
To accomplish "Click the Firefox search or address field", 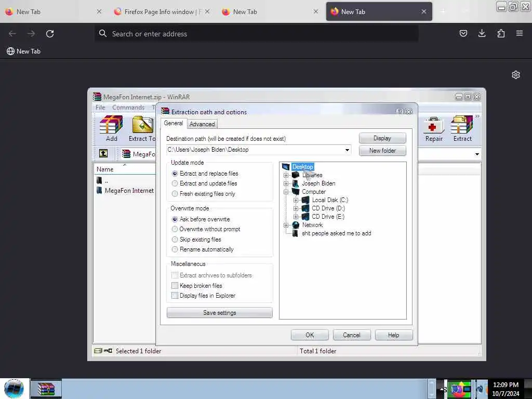I will pos(257,34).
